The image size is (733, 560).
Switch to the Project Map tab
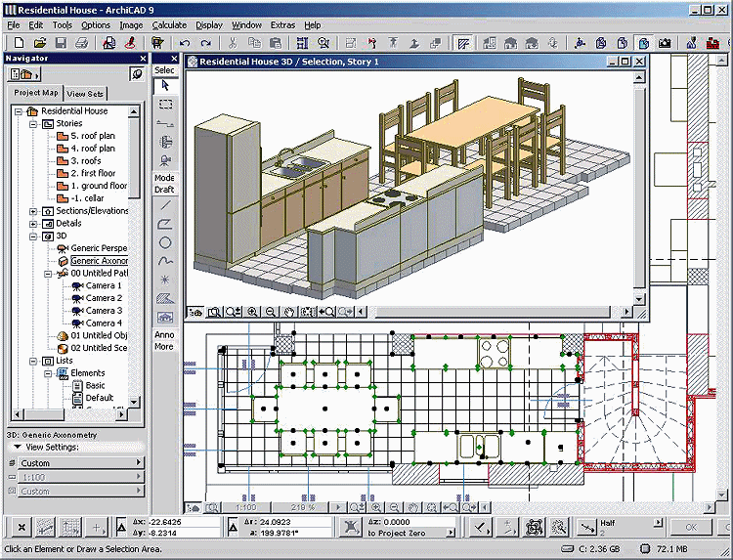(35, 93)
